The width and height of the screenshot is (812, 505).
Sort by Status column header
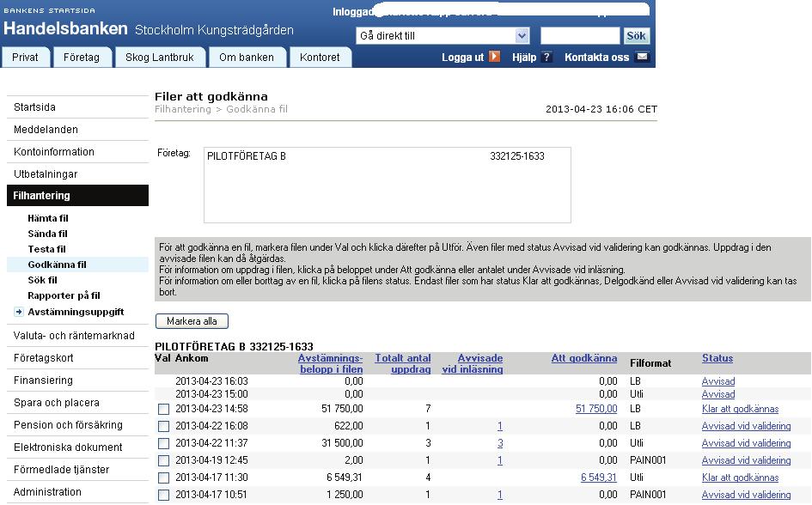(717, 358)
